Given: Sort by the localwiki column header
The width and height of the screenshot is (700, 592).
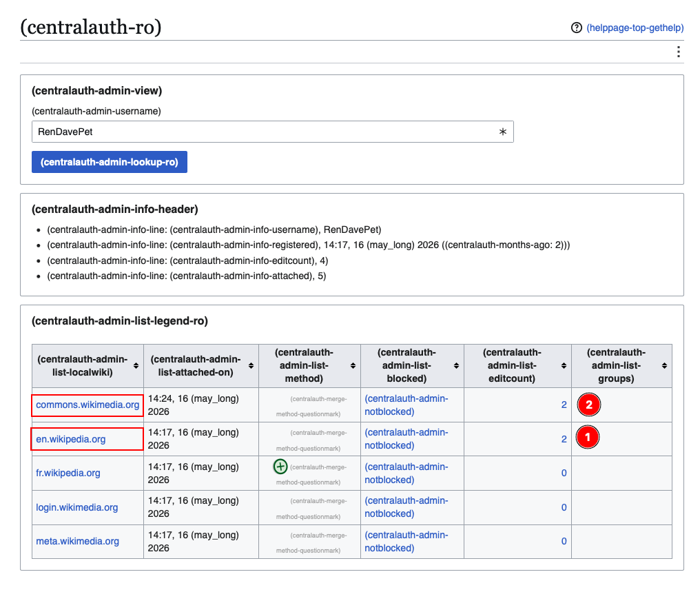Looking at the screenshot, I should point(88,366).
